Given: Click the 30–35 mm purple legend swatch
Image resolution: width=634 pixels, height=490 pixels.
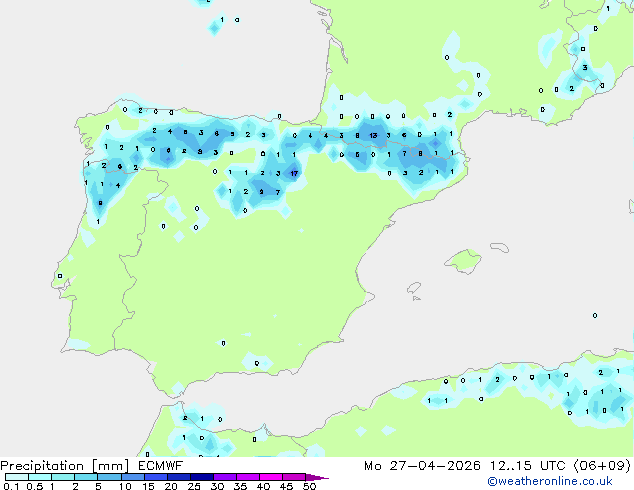Looking at the screenshot, I should point(224,477).
